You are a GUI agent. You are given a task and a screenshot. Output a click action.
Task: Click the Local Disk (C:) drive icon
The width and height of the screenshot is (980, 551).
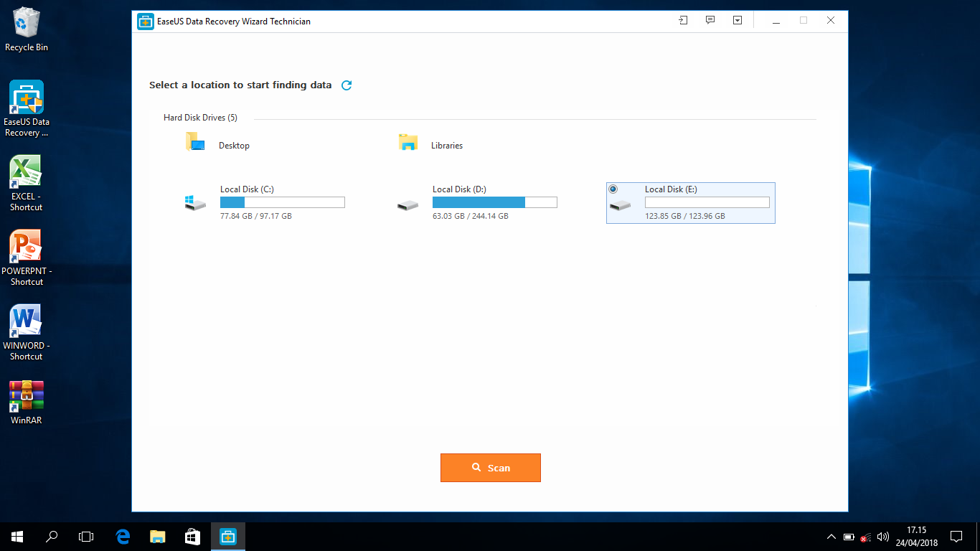tap(194, 203)
